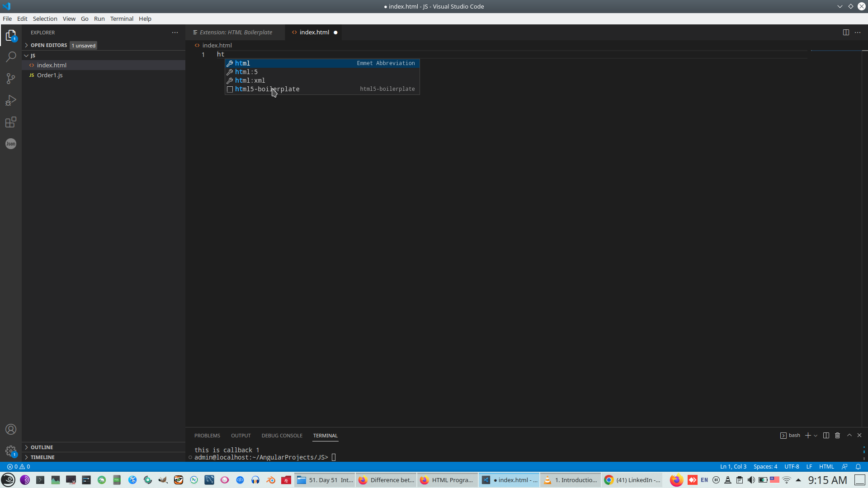Open the new terminal launch profile dropdown
This screenshot has height=488, width=868.
click(x=816, y=436)
